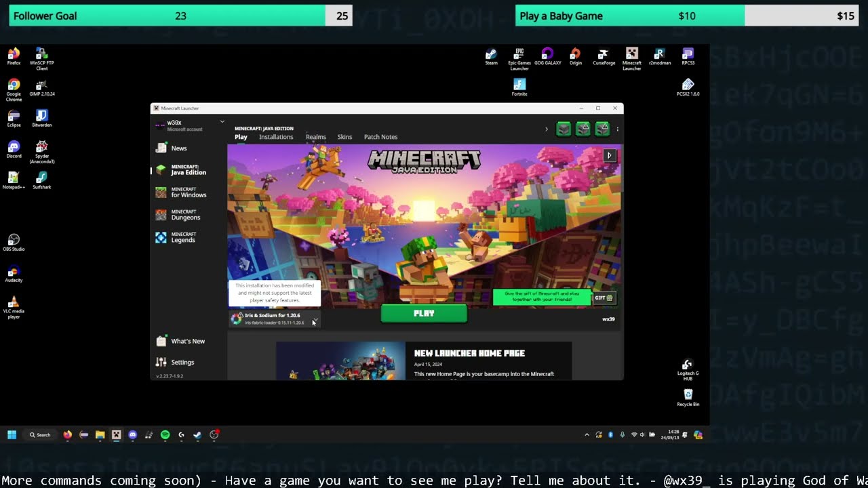Screen dimensions: 868x488
Task: Open Minecraft Launcher desktop shortcut
Action: click(x=631, y=58)
